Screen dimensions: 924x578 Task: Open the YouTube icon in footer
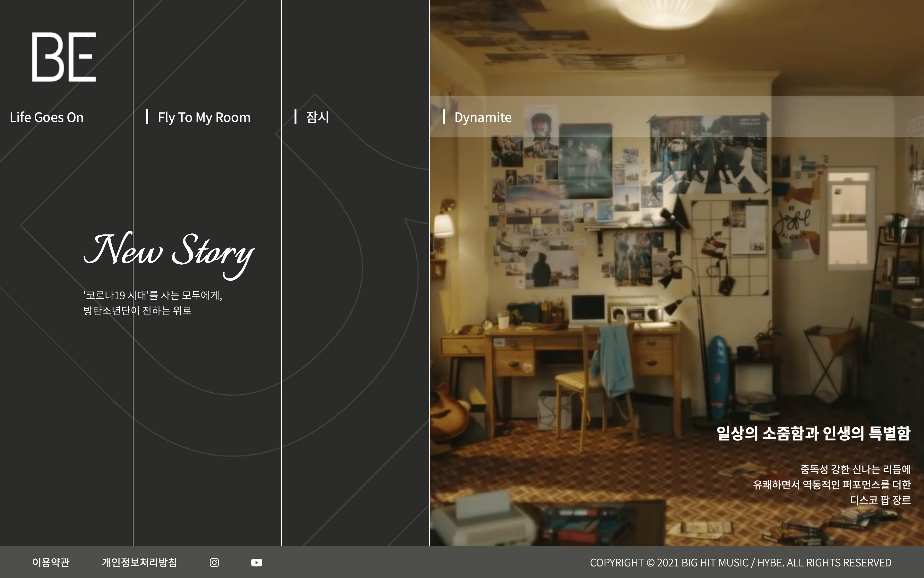(x=257, y=562)
